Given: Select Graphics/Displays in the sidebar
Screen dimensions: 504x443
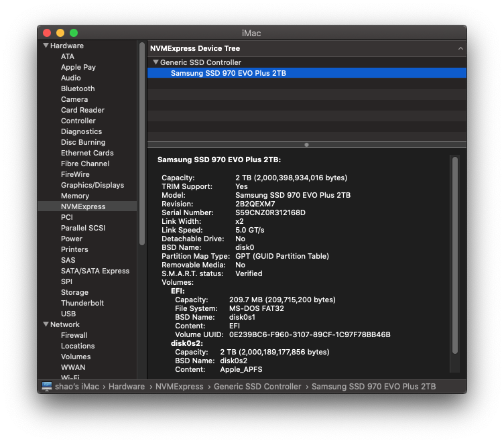Looking at the screenshot, I should click(x=92, y=185).
